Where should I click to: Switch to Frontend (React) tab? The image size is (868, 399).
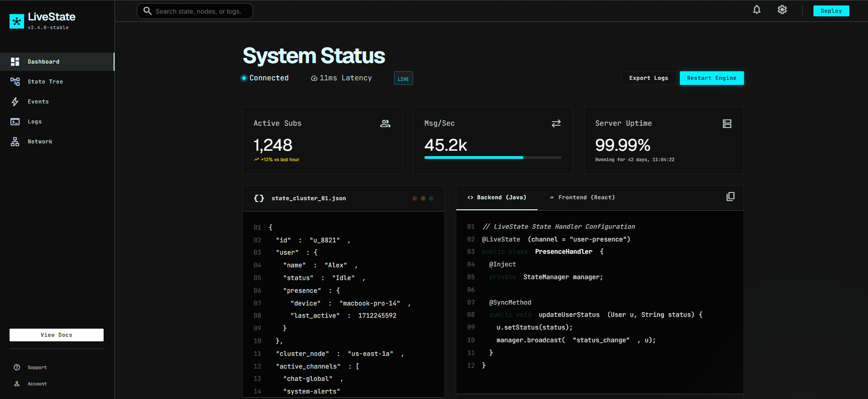tap(582, 197)
